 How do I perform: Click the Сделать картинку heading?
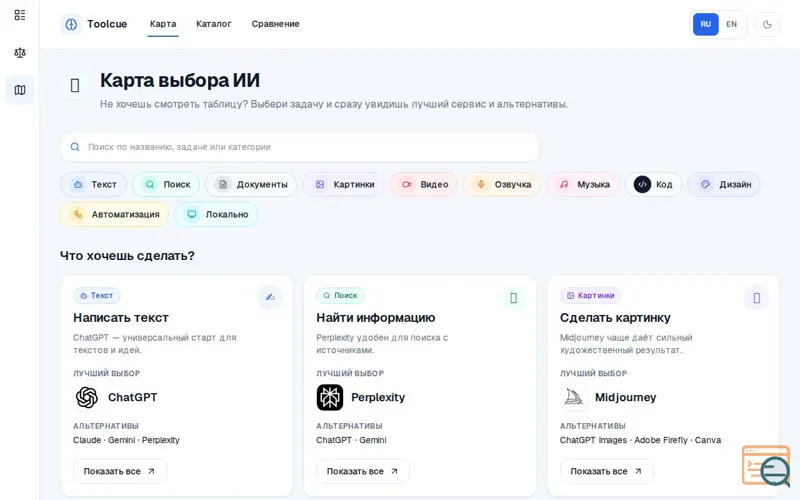pos(615,318)
